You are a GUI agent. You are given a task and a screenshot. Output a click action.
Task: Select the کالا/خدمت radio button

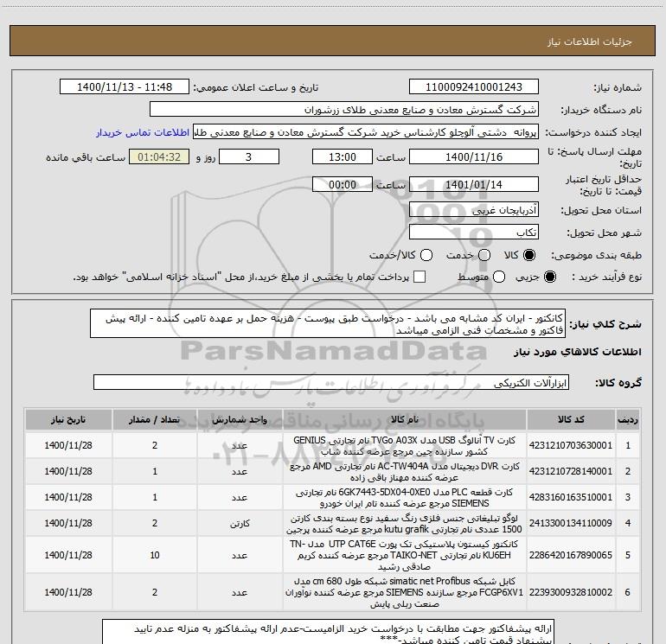tap(426, 255)
